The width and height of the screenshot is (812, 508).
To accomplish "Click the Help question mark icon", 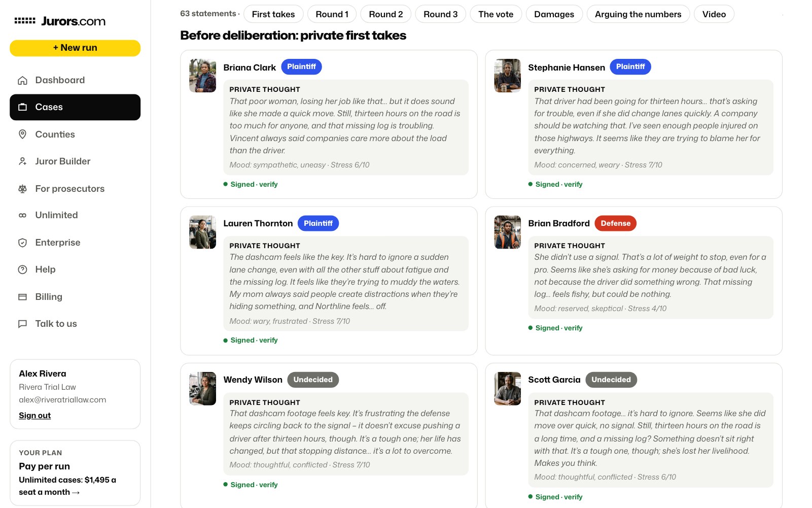I will [22, 269].
